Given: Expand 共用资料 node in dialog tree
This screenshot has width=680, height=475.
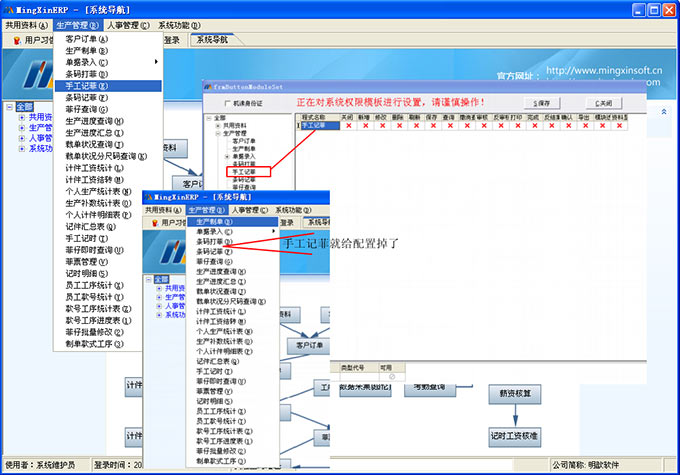Looking at the screenshot, I should pyautogui.click(x=218, y=126).
